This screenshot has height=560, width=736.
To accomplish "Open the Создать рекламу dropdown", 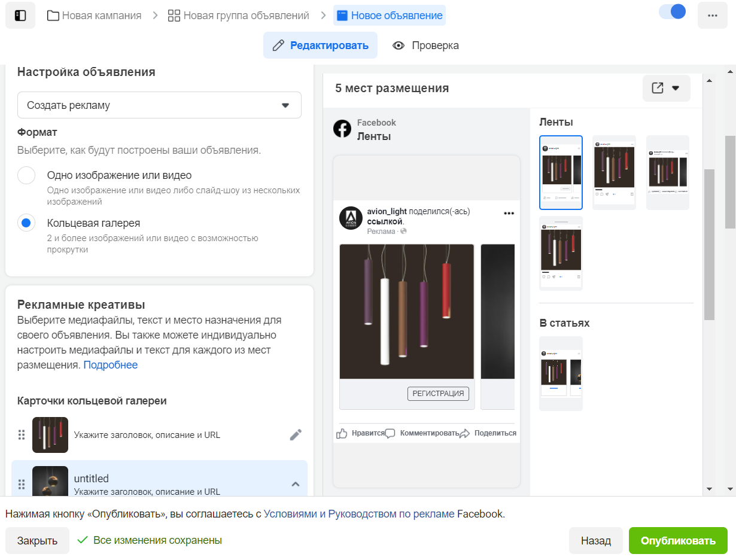I will click(x=159, y=105).
